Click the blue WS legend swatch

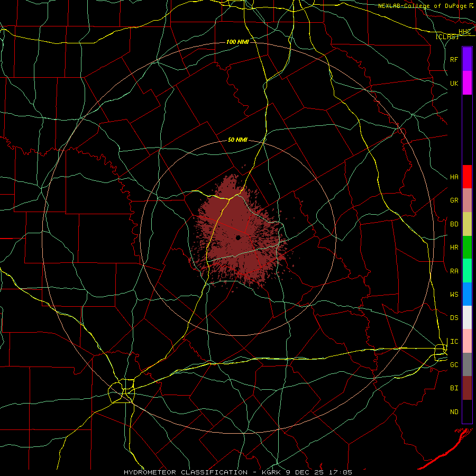467,294
